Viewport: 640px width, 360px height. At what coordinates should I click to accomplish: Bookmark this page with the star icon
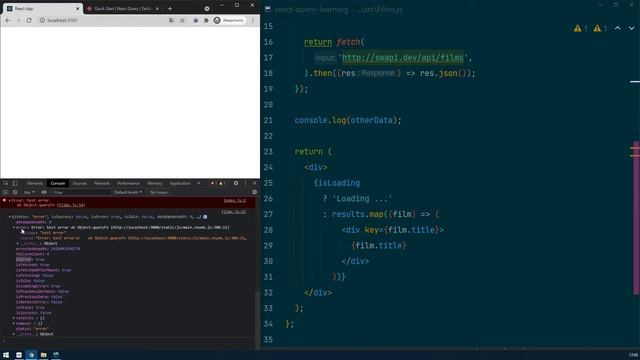click(x=182, y=20)
